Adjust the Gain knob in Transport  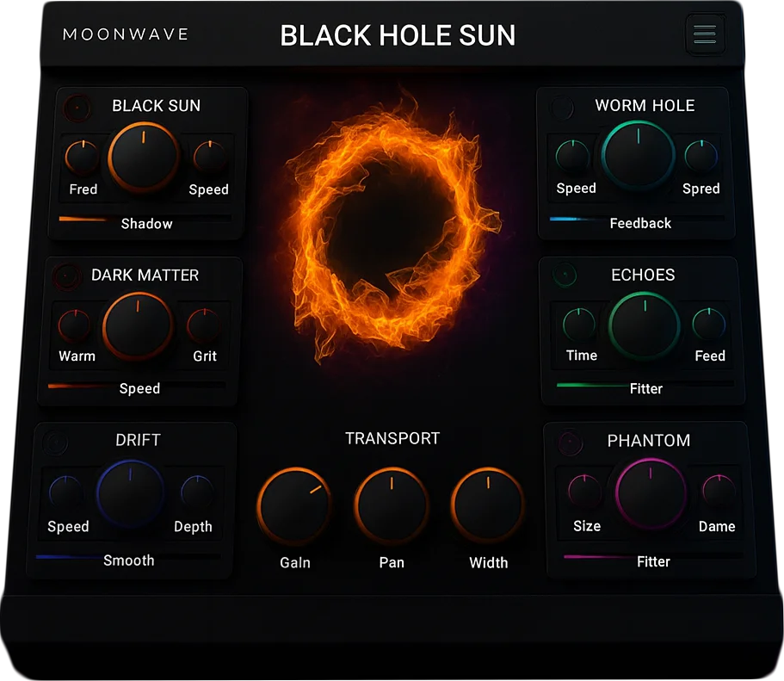[294, 507]
